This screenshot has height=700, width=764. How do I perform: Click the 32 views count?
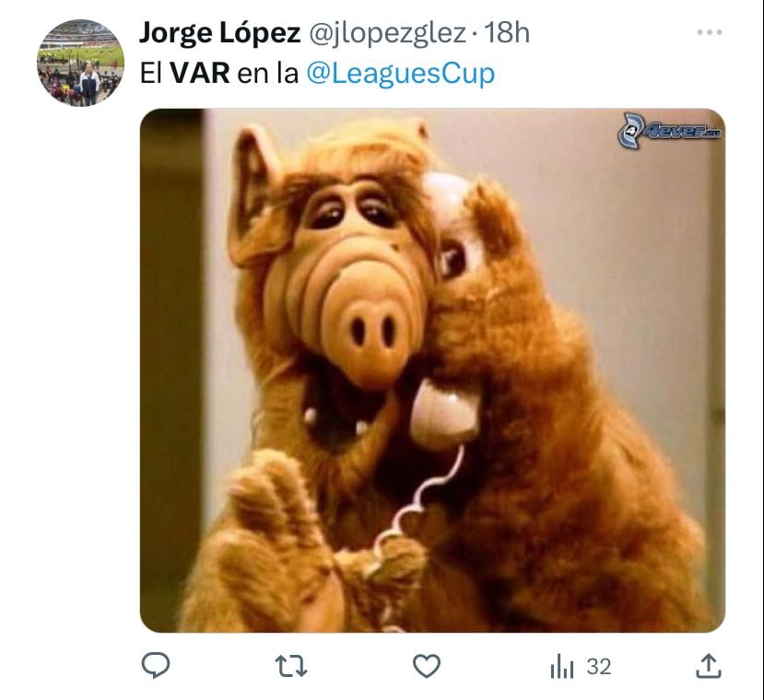click(x=599, y=667)
